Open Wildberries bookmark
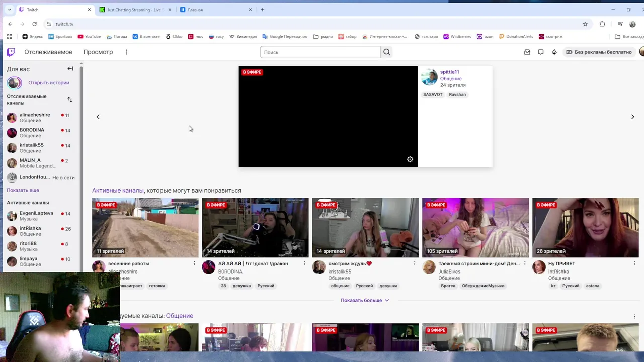 click(457, 36)
